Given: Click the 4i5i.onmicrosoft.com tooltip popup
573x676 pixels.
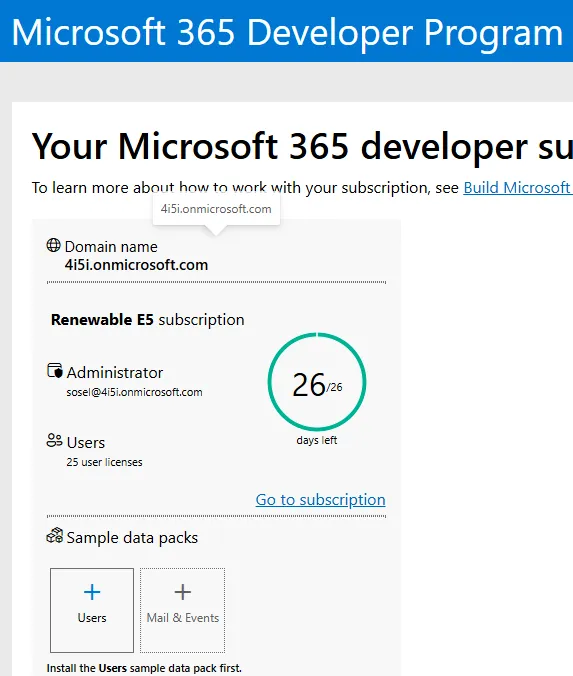Looking at the screenshot, I should (x=216, y=209).
